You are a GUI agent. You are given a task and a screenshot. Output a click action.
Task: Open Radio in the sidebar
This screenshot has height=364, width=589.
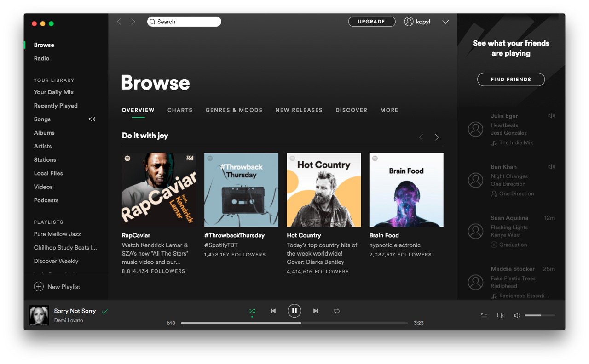click(41, 58)
